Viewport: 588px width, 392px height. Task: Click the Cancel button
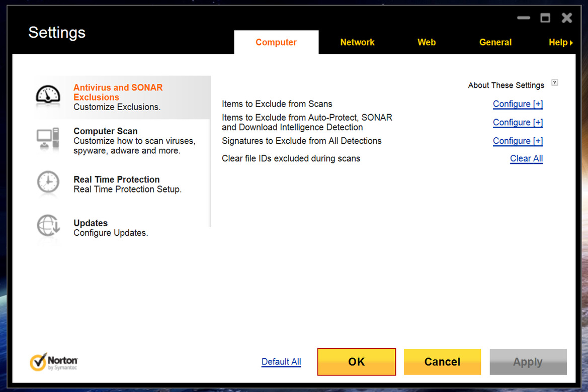[x=443, y=362]
